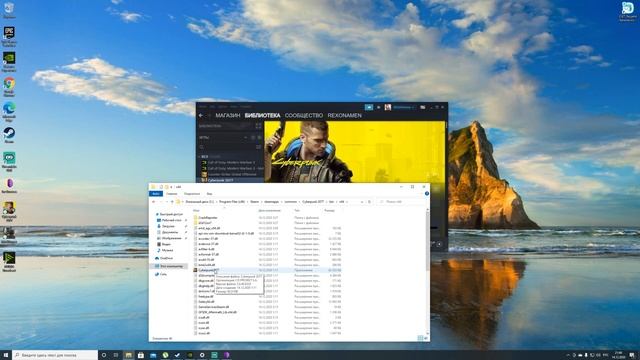Viewport: 640px width, 360px height.
Task: Click Cyberpunk 2077 in the address path
Action: click(313, 202)
